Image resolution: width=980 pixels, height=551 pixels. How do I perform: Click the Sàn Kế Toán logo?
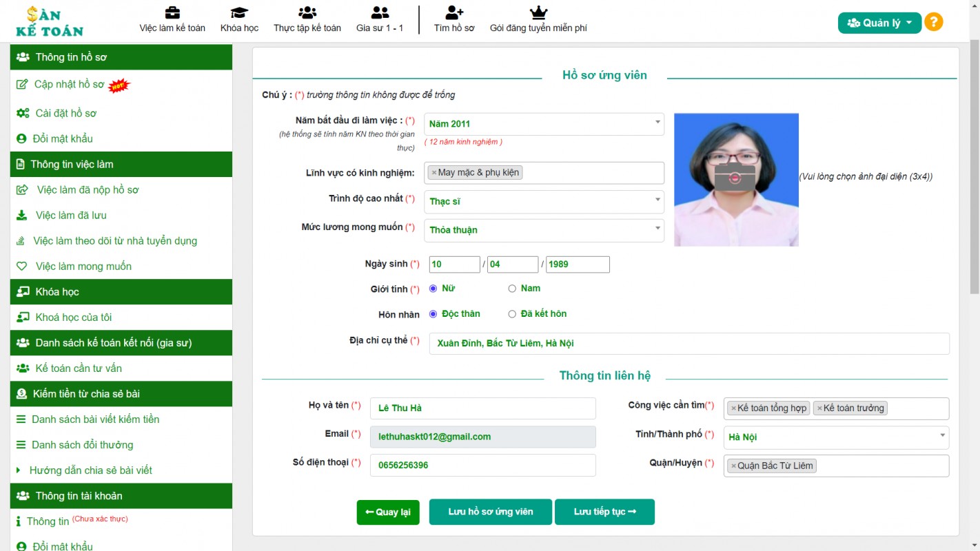[x=50, y=21]
